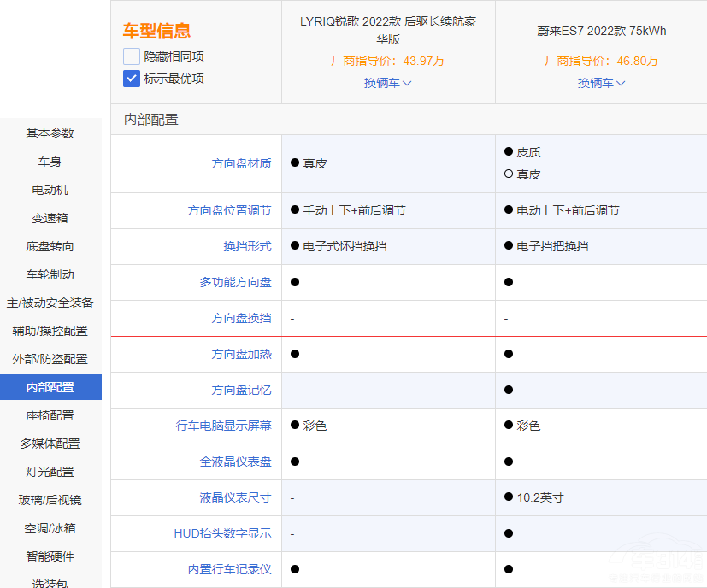Navigate to 主/被动安全装备 section
Image resolution: width=707 pixels, height=588 pixels.
coord(50,303)
